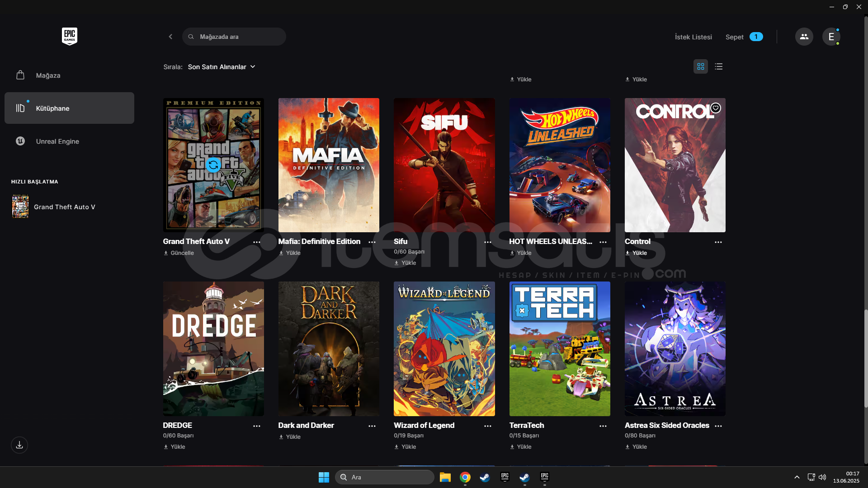The image size is (868, 488).
Task: Click Yükle under Control
Action: click(636, 253)
